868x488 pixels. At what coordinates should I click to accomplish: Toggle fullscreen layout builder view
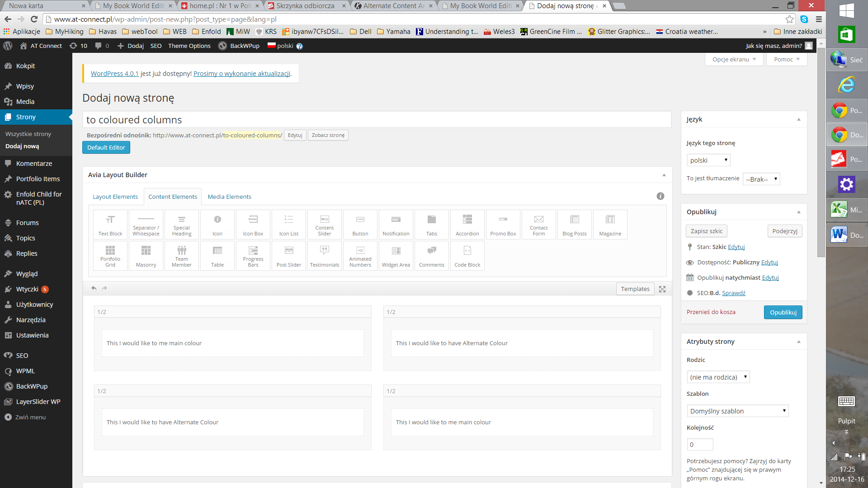(662, 289)
